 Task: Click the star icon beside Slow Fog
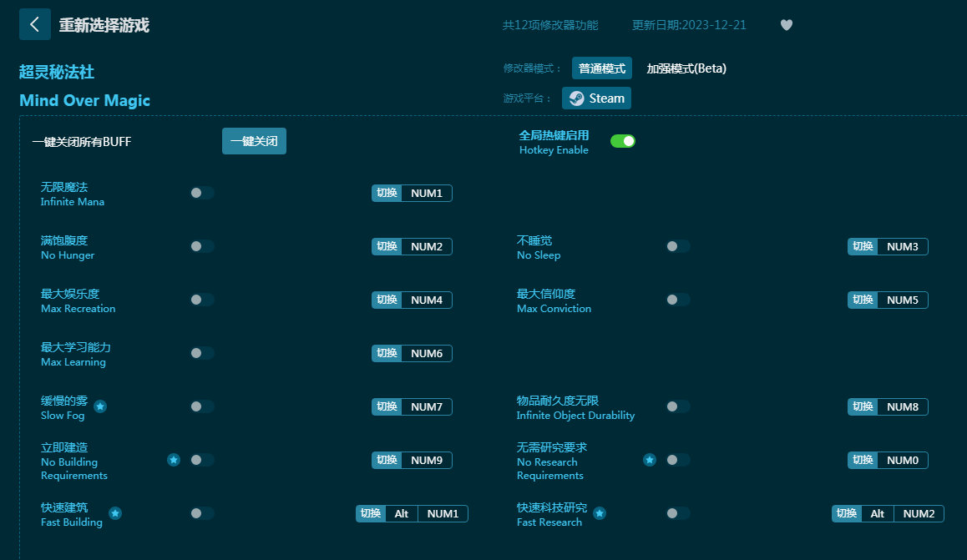[x=100, y=406]
